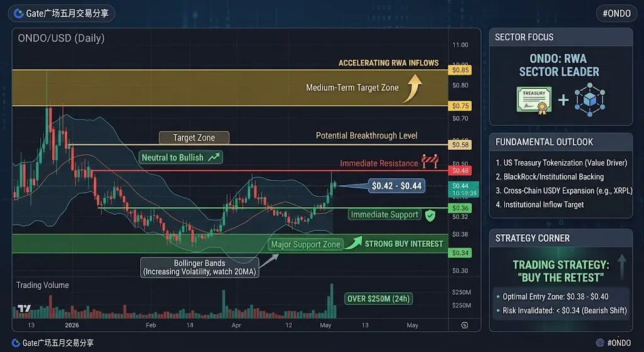Click the green $0.34 price tag
This screenshot has height=352, width=644.
point(460,253)
